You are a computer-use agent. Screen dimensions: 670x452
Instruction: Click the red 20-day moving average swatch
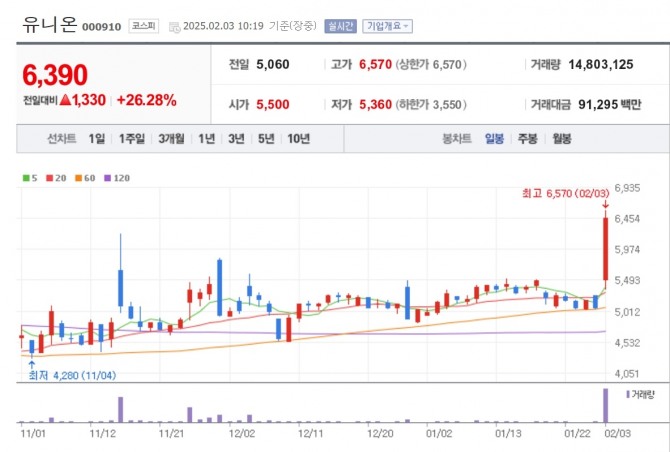48,178
